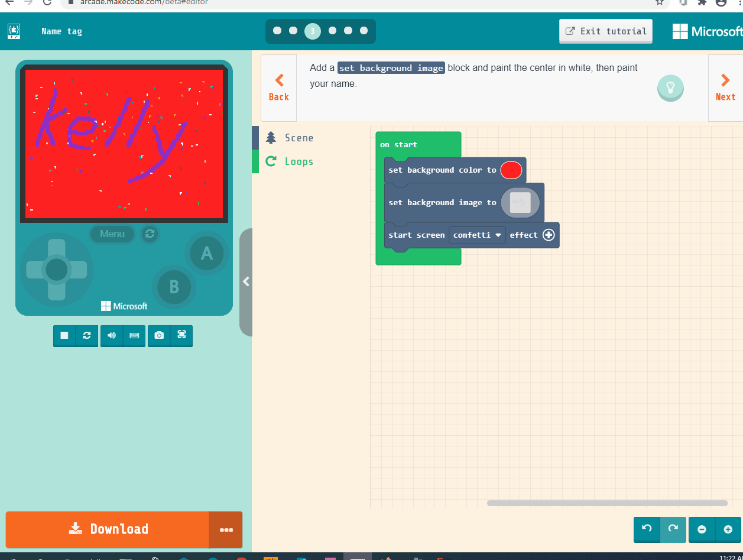Viewport: 743px width, 560px height.
Task: Click the Loops circular arrow icon
Action: coord(271,161)
